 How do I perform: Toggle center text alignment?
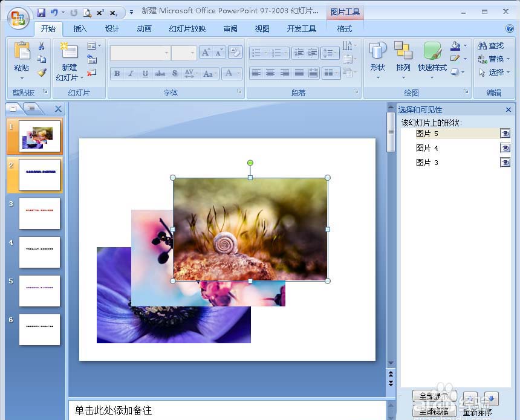point(270,73)
